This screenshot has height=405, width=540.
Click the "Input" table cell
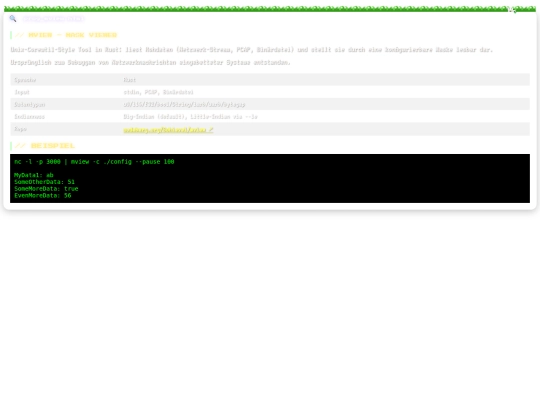(65, 92)
